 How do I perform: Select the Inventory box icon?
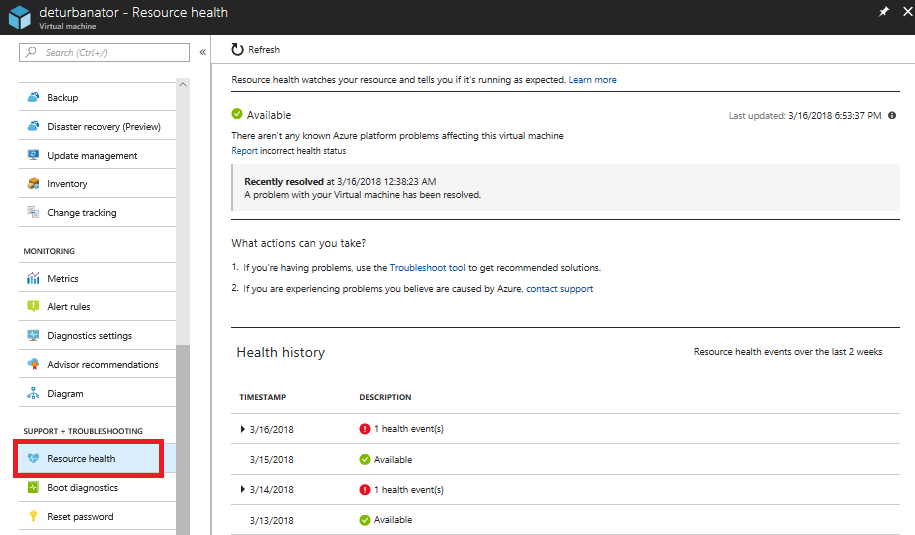point(33,184)
